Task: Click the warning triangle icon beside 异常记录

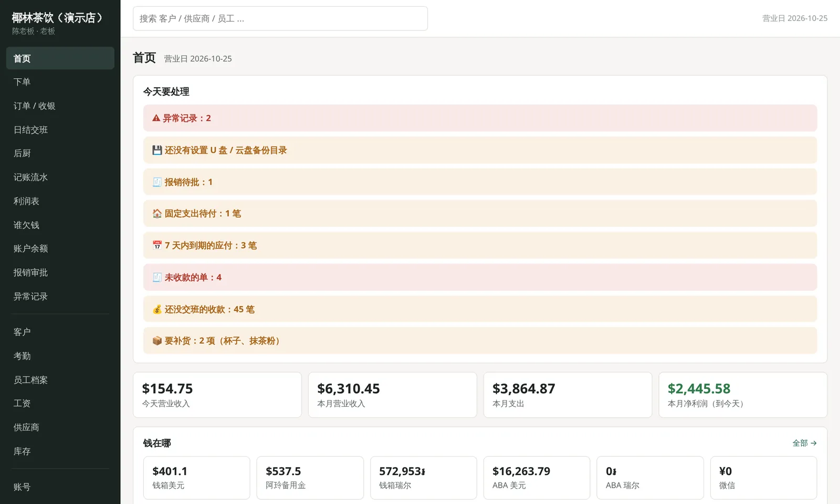Action: 156,118
